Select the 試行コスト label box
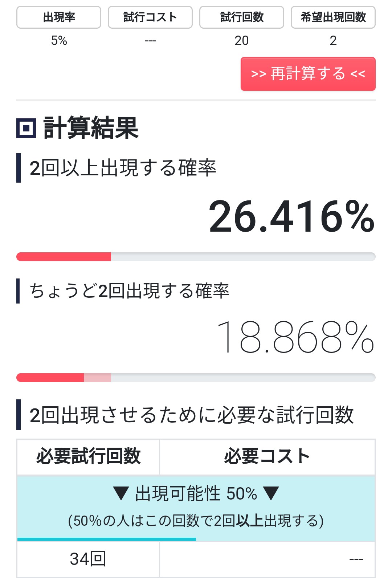This screenshot has width=392, height=578. (x=150, y=17)
